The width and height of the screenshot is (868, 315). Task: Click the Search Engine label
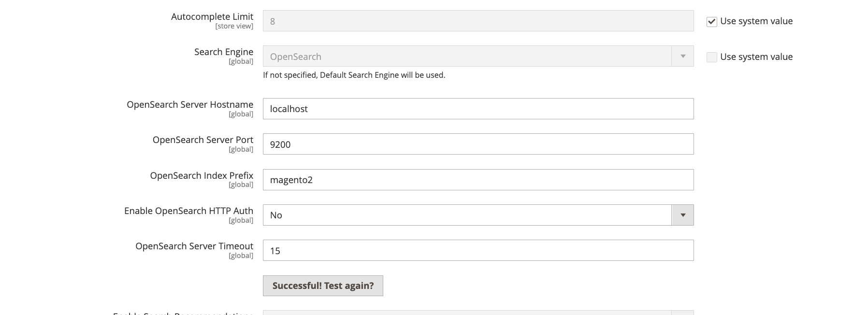coord(223,52)
